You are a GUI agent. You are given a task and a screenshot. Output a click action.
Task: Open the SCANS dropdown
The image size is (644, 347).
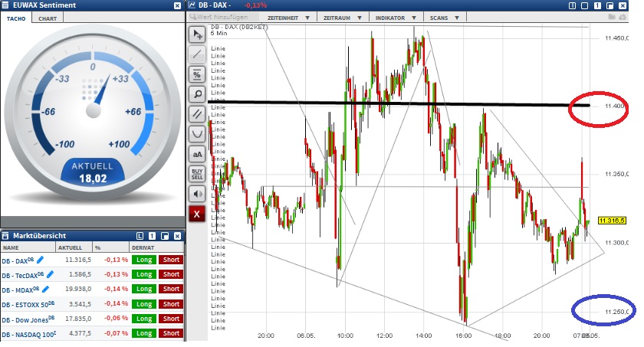pyautogui.click(x=445, y=18)
